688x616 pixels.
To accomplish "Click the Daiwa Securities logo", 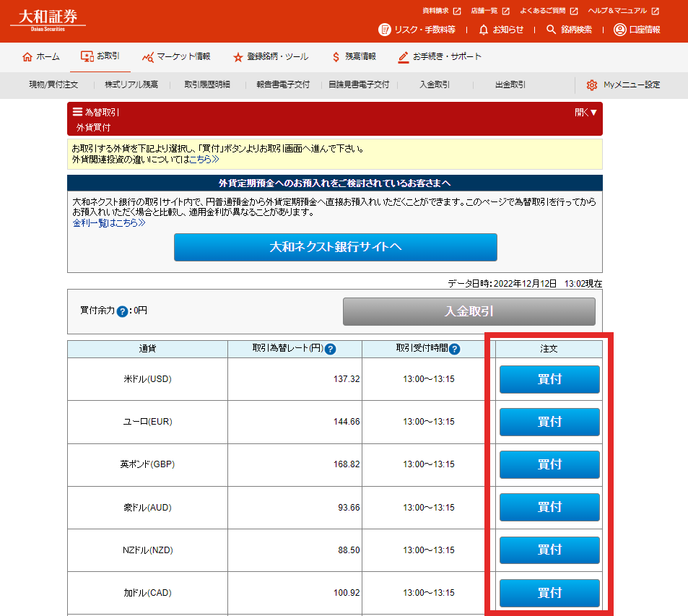I will [x=48, y=19].
